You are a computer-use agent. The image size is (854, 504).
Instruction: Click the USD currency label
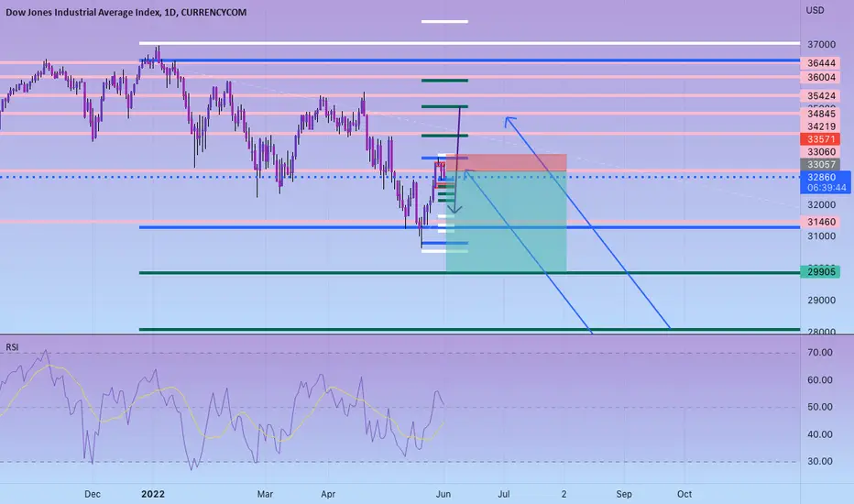[815, 10]
